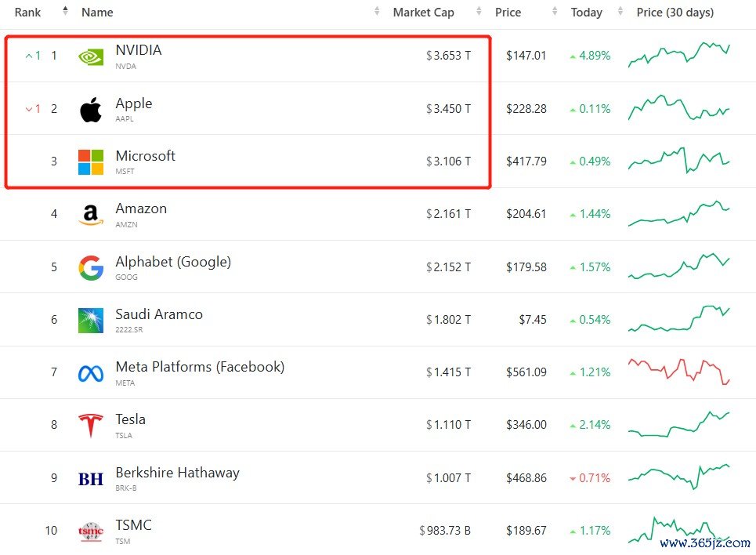Viewport: 756px width, 555px height.
Task: View NVIDIA 30-day price sparkline chart
Action: pyautogui.click(x=679, y=55)
